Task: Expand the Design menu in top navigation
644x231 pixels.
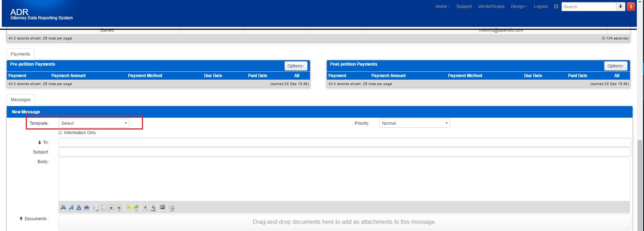Action: pos(519,6)
